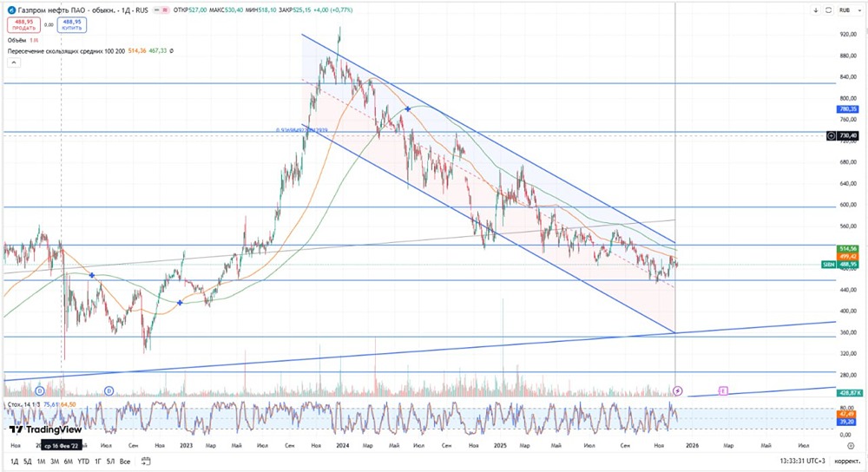Toggle the коррект. adjustment option
868x472 pixels.
click(x=847, y=462)
